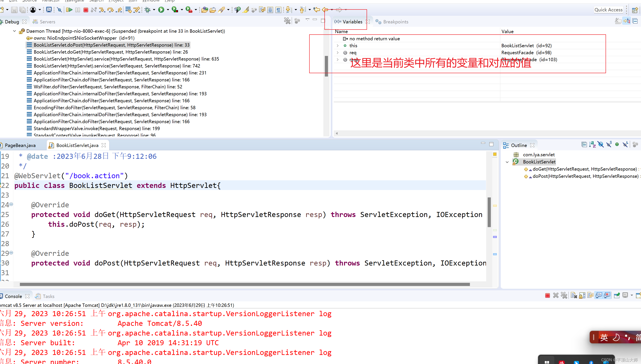The image size is (641, 364).
Task: Click the Step Over debug icon
Action: click(110, 10)
